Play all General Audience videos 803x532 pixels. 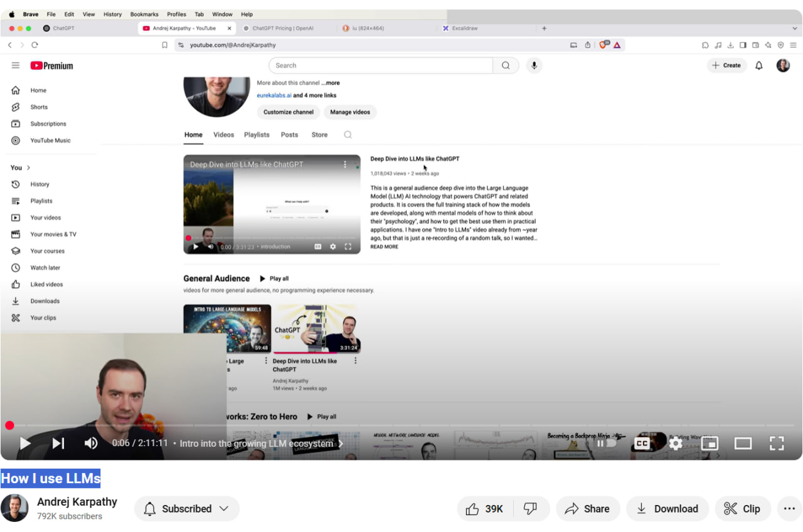point(274,279)
